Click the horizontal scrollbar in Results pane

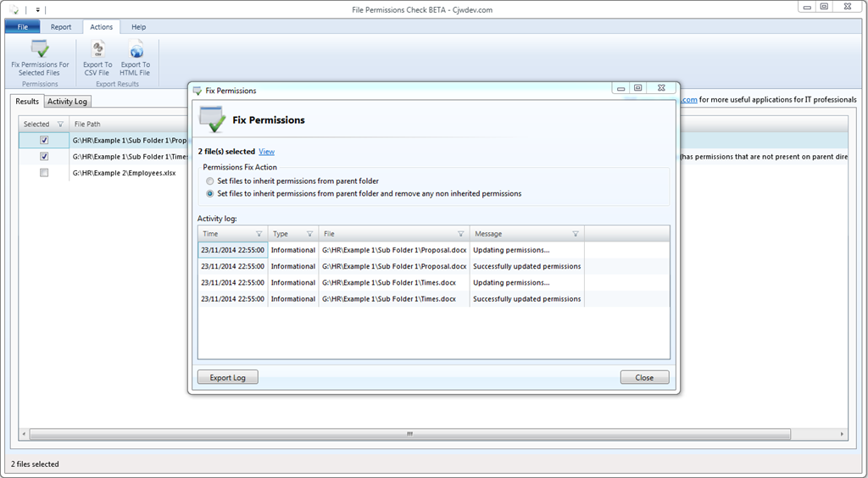(x=409, y=434)
